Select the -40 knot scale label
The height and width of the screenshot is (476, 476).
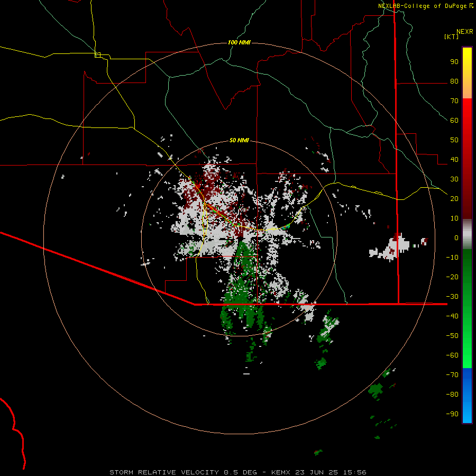pos(452,316)
